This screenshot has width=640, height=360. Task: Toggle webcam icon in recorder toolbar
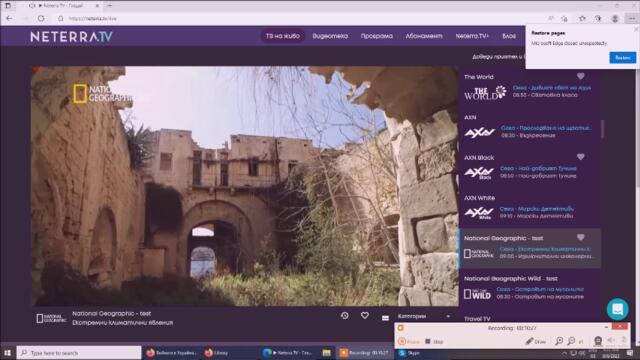[x=598, y=340]
